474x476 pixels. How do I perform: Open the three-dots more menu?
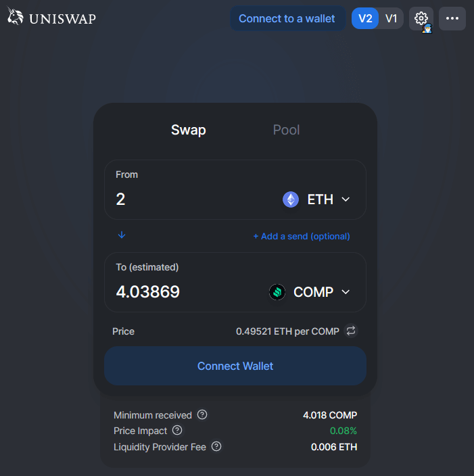(x=452, y=18)
